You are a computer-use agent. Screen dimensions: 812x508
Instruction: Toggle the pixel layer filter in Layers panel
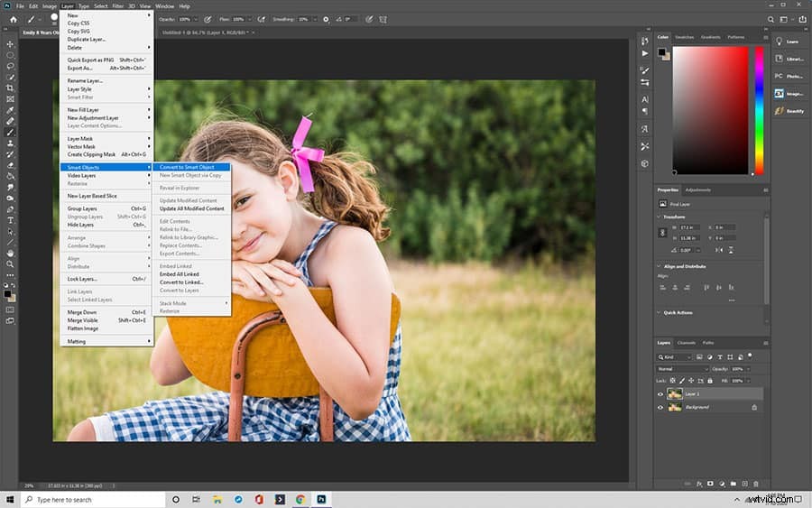pos(699,356)
